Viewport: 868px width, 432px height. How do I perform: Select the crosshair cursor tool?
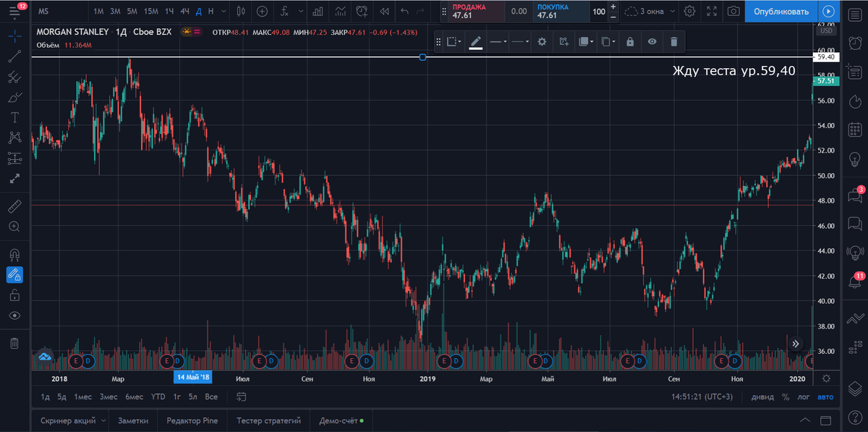point(14,35)
